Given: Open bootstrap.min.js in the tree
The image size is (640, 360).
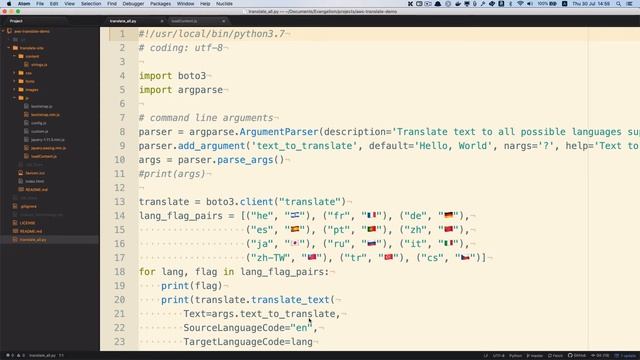Looking at the screenshot, I should [x=45, y=115].
